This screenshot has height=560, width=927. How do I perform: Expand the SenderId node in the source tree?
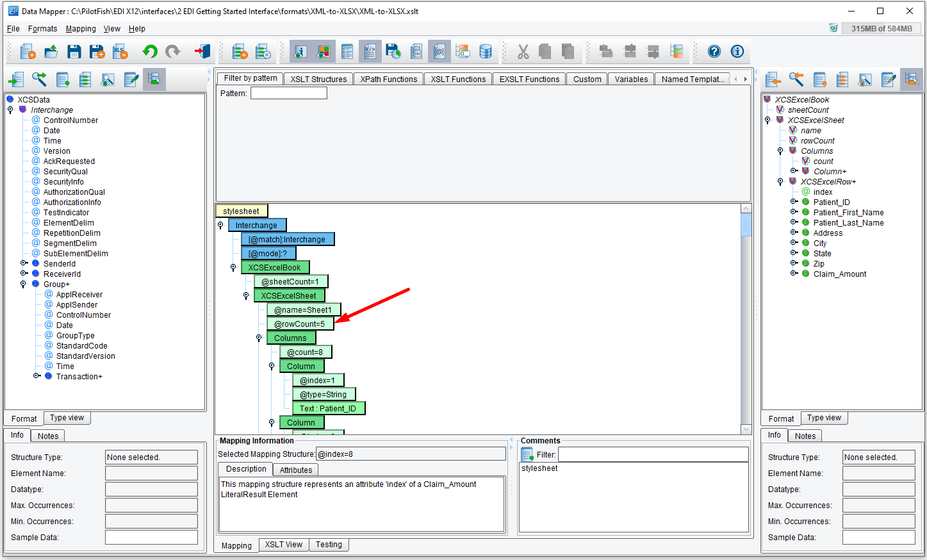[x=24, y=263]
